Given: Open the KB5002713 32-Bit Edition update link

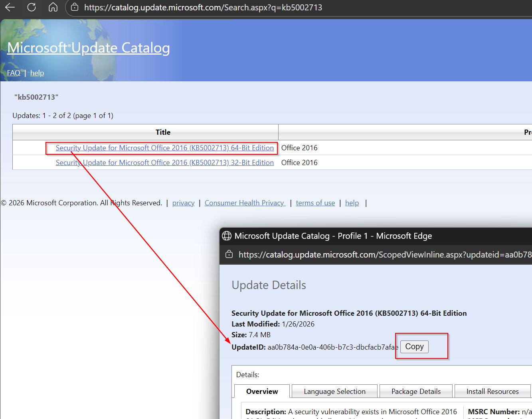Looking at the screenshot, I should click(164, 162).
